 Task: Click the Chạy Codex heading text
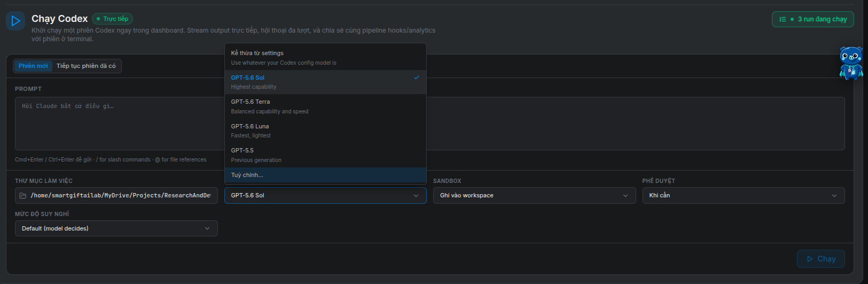[59, 19]
